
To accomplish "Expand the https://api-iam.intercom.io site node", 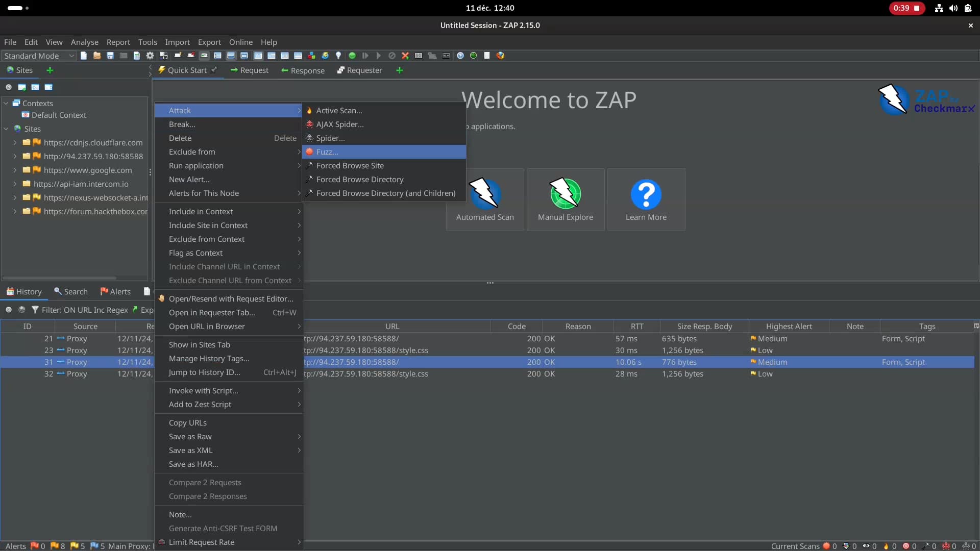I will pos(15,184).
